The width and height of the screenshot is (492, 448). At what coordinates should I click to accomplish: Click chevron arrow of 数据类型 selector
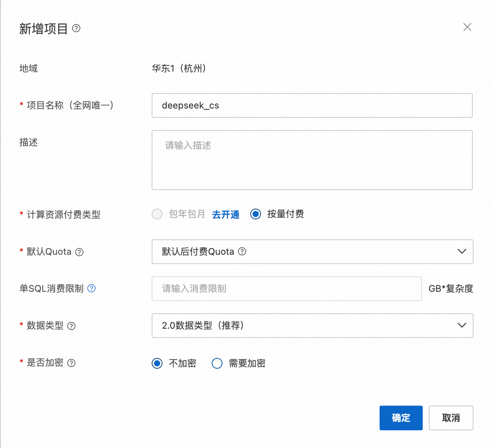pos(462,326)
